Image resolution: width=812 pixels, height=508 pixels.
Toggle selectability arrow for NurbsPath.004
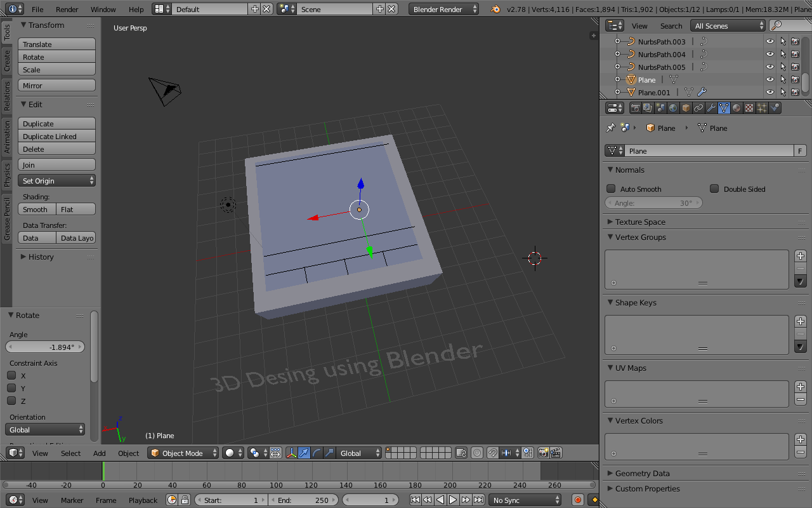pos(783,54)
